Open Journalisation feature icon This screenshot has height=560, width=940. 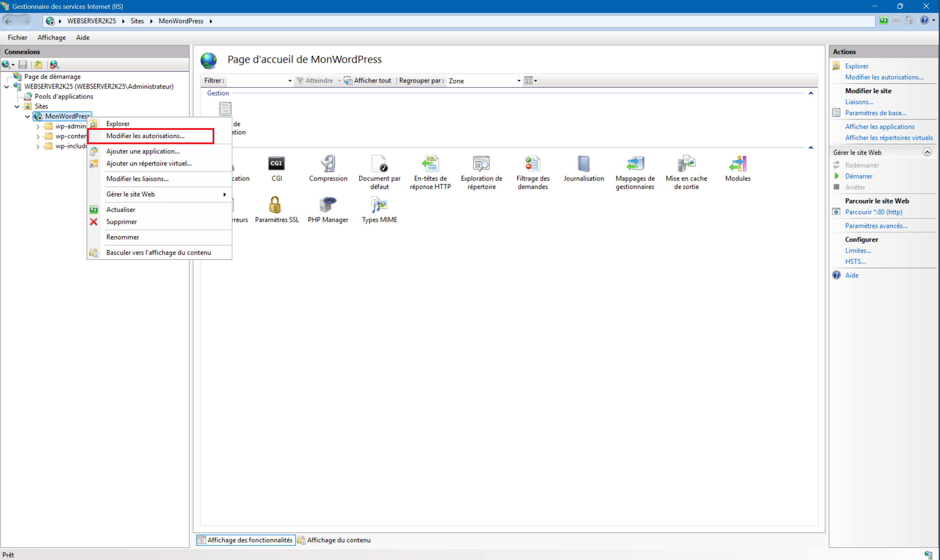(583, 164)
